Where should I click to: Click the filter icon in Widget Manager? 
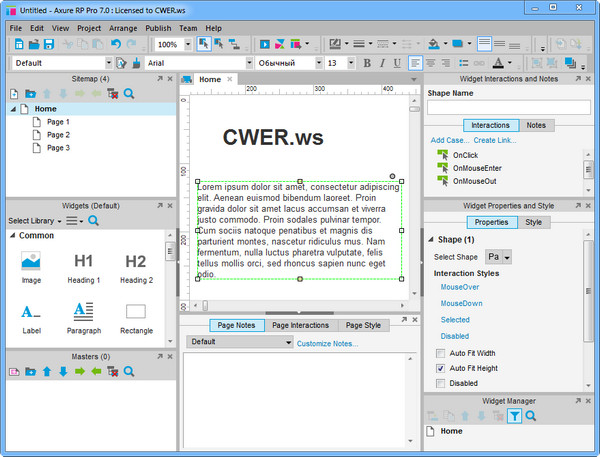tap(514, 415)
